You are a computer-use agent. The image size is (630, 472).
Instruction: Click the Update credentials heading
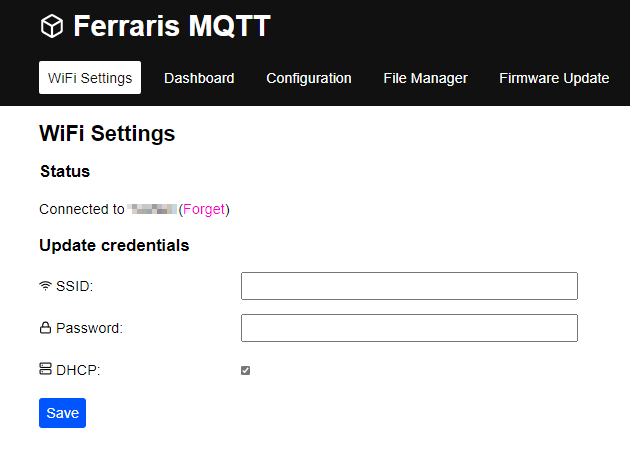pyautogui.click(x=114, y=245)
